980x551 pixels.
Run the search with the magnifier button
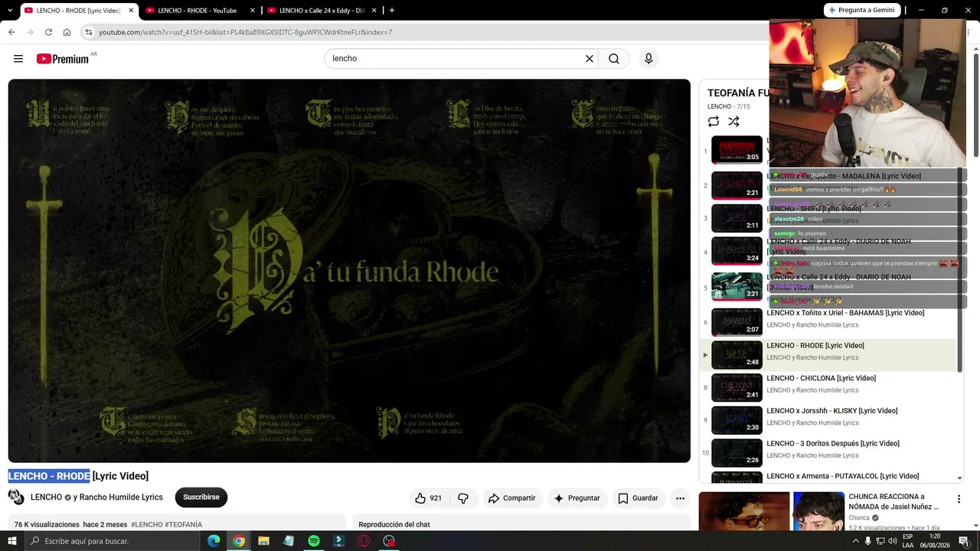click(x=614, y=59)
